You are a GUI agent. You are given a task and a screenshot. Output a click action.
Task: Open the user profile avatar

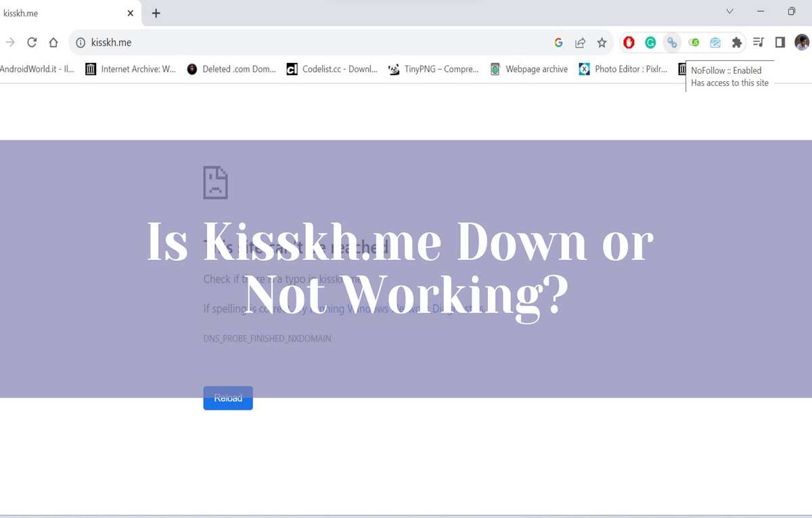[802, 43]
